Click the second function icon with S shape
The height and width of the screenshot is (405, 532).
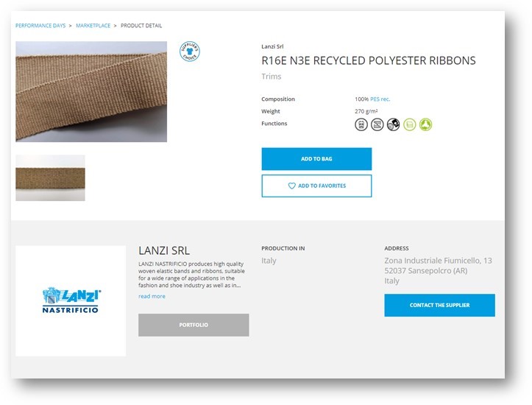pyautogui.click(x=377, y=124)
